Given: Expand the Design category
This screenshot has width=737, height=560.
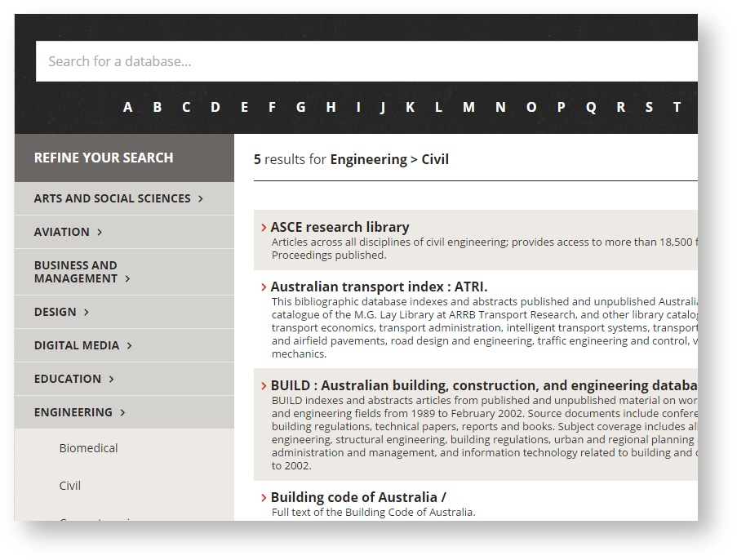Looking at the screenshot, I should [x=124, y=312].
